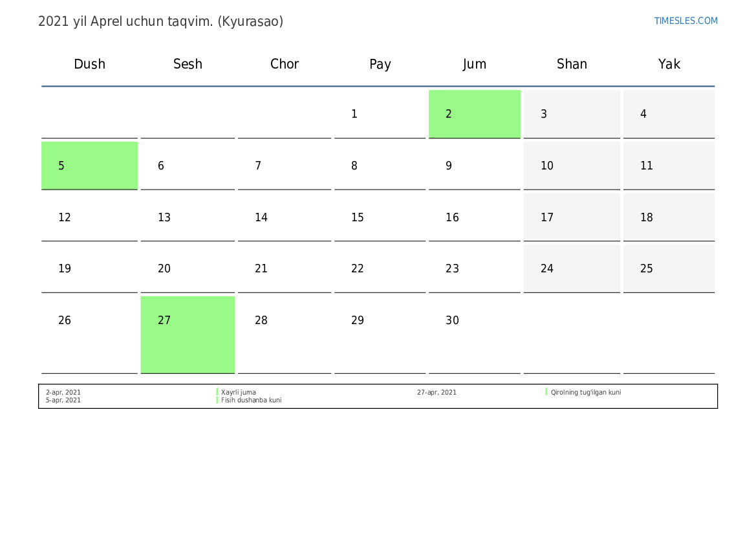756x535 pixels.
Task: Open the TIMESLES.COM link
Action: click(x=686, y=21)
